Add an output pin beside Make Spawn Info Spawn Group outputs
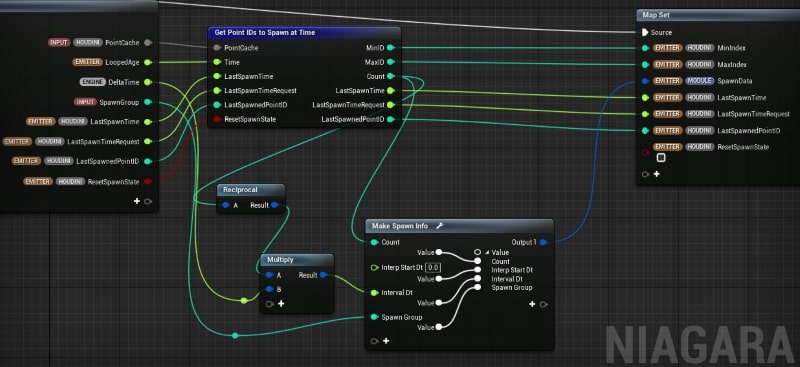The width and height of the screenshot is (800, 367). [532, 304]
